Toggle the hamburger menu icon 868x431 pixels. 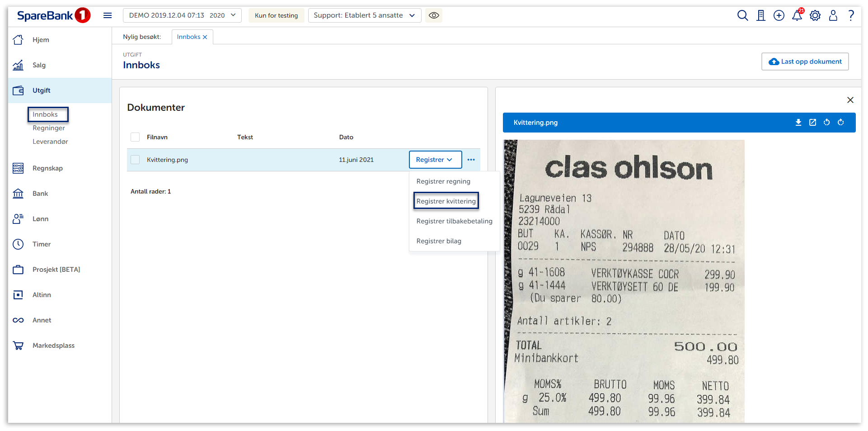coord(108,15)
